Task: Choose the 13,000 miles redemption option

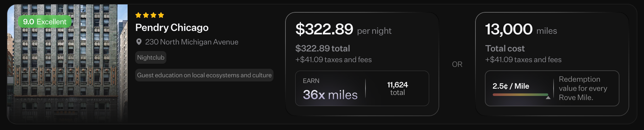Action: click(521, 29)
